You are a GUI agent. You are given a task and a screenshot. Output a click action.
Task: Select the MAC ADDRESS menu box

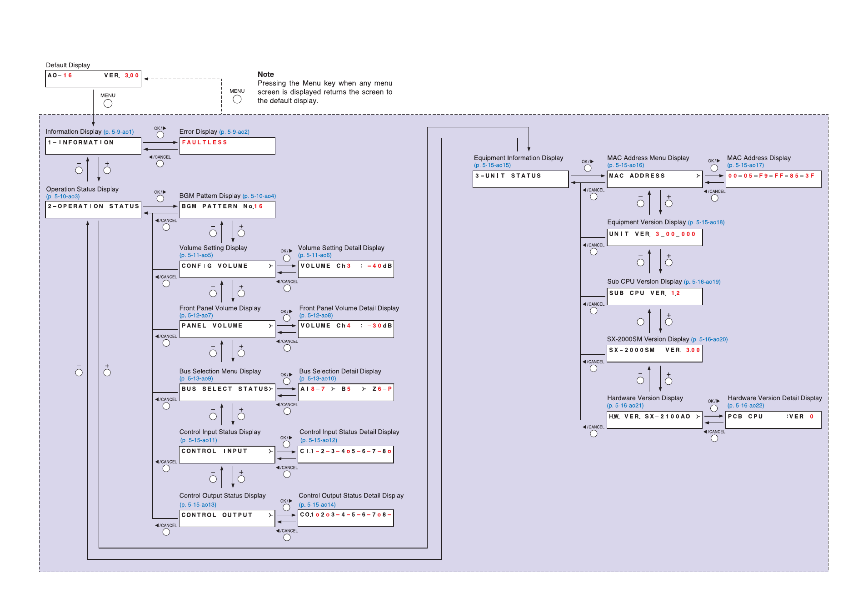coord(655,179)
